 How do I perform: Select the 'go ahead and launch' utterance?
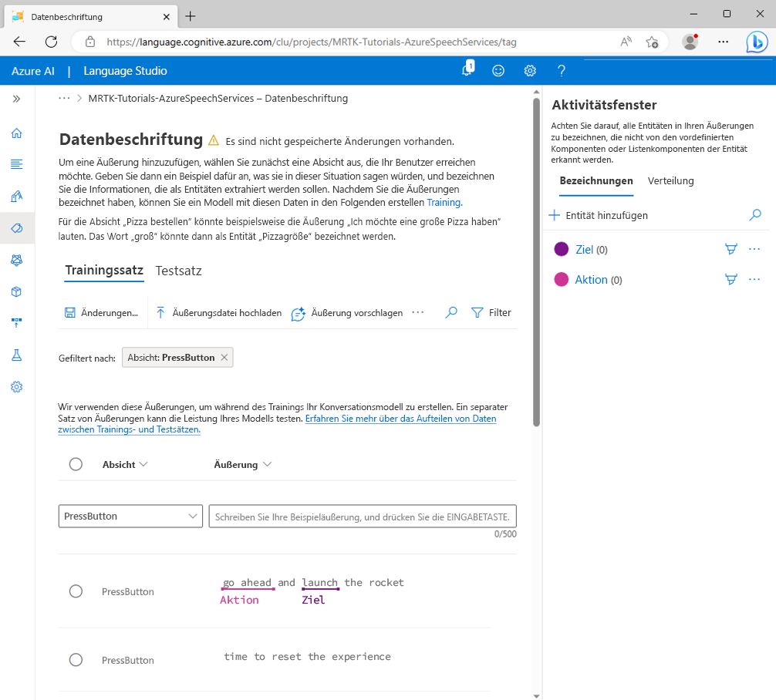[x=76, y=591]
